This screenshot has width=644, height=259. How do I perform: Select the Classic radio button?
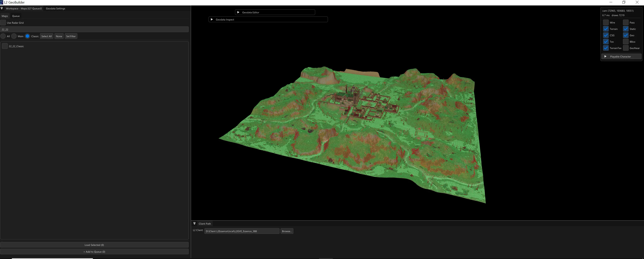click(28, 36)
